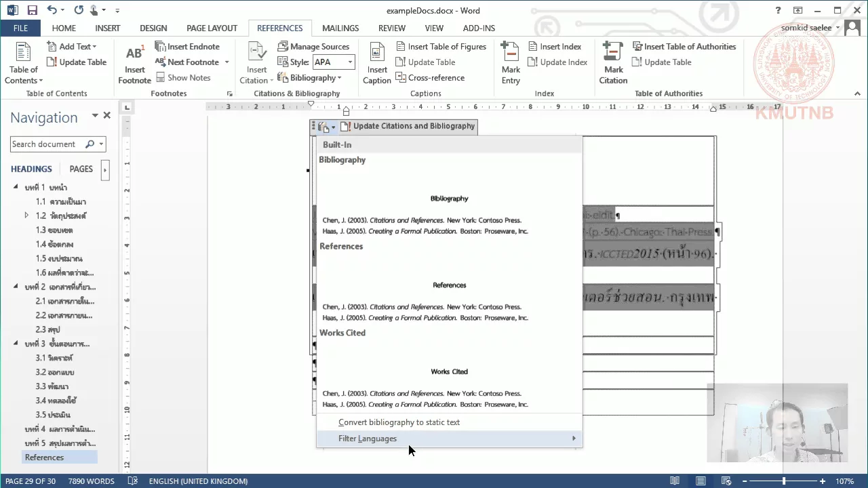The width and height of the screenshot is (868, 488).
Task: Click Update Table in Table of Contents group
Action: tap(77, 62)
